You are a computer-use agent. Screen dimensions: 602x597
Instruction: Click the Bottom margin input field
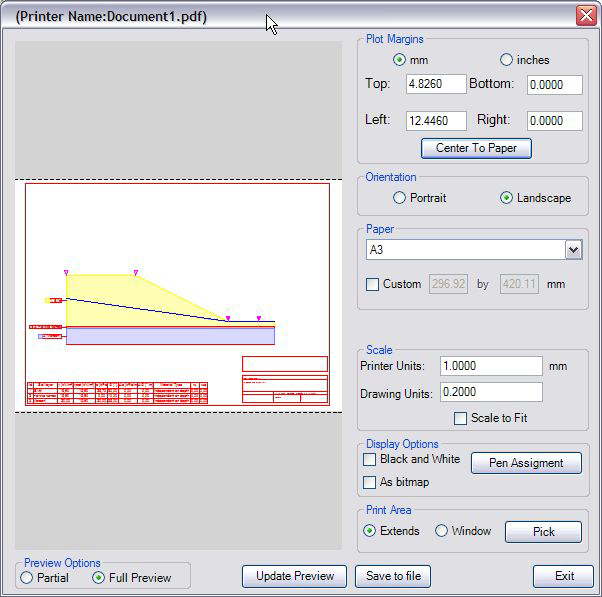pyautogui.click(x=554, y=85)
